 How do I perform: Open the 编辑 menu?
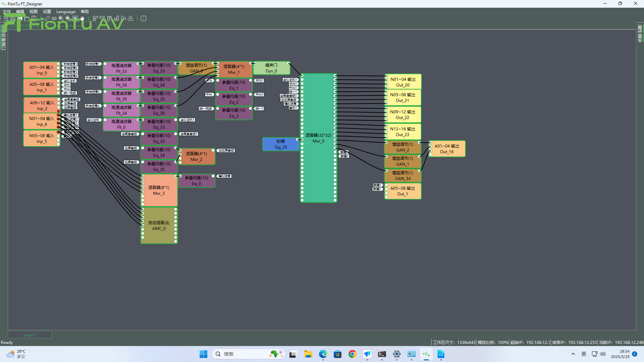pos(20,11)
